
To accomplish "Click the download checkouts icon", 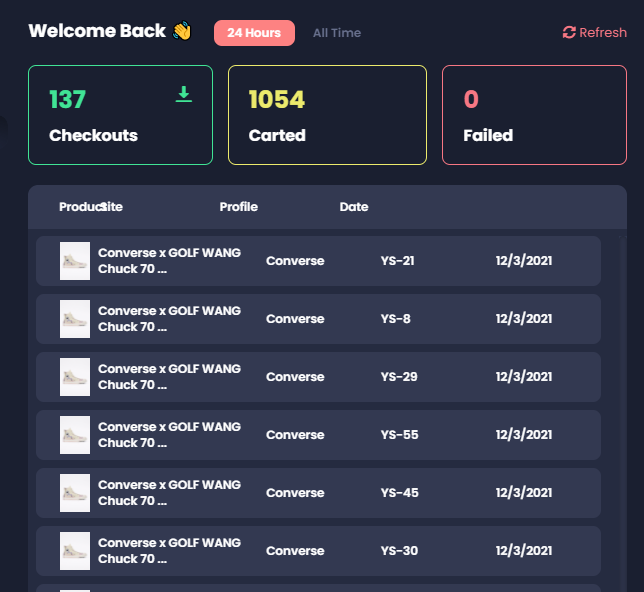I will coord(184,94).
